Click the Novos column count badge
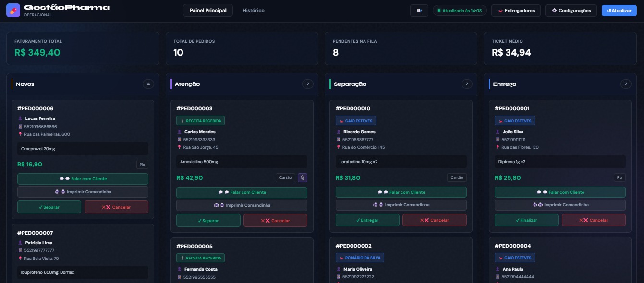This screenshot has height=283, width=644. [x=148, y=84]
